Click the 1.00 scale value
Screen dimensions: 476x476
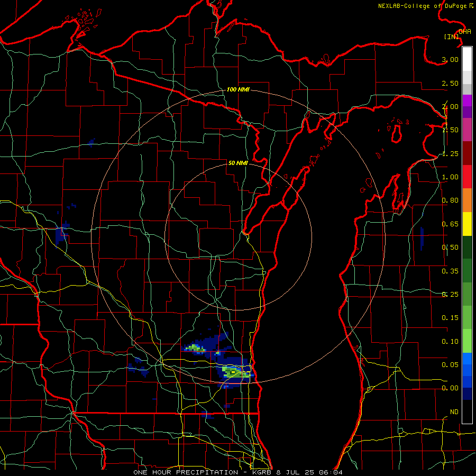click(450, 177)
